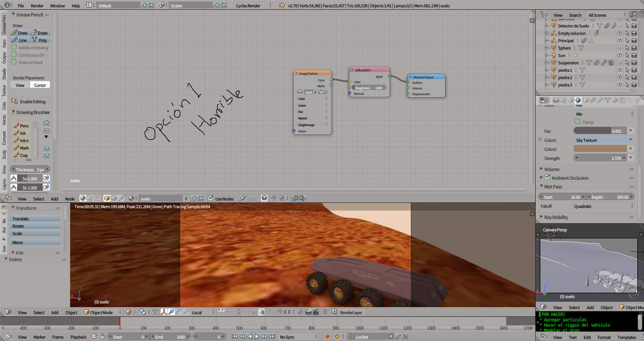Image resolution: width=644 pixels, height=341 pixels.
Task: Open the Marker menu in timeline
Action: [40, 337]
